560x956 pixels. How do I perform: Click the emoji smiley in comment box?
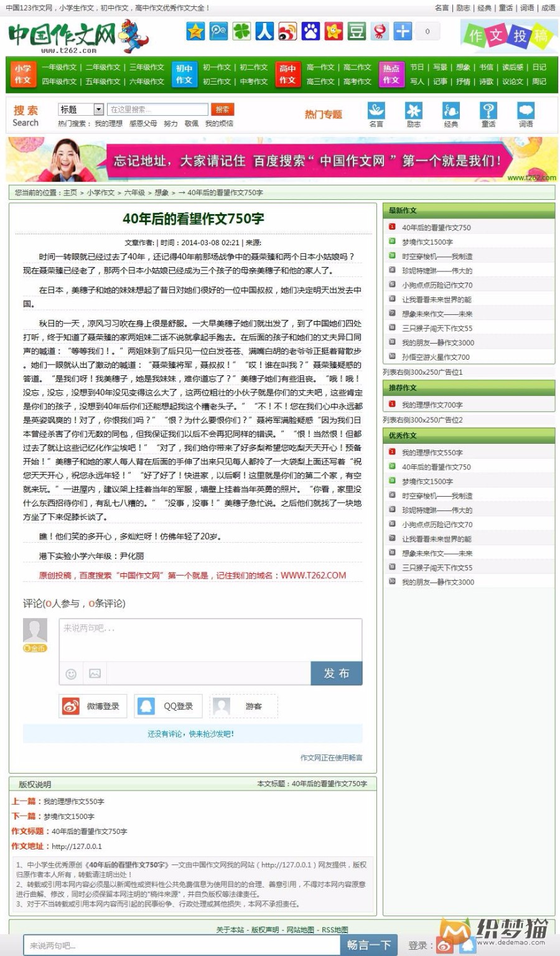point(70,673)
